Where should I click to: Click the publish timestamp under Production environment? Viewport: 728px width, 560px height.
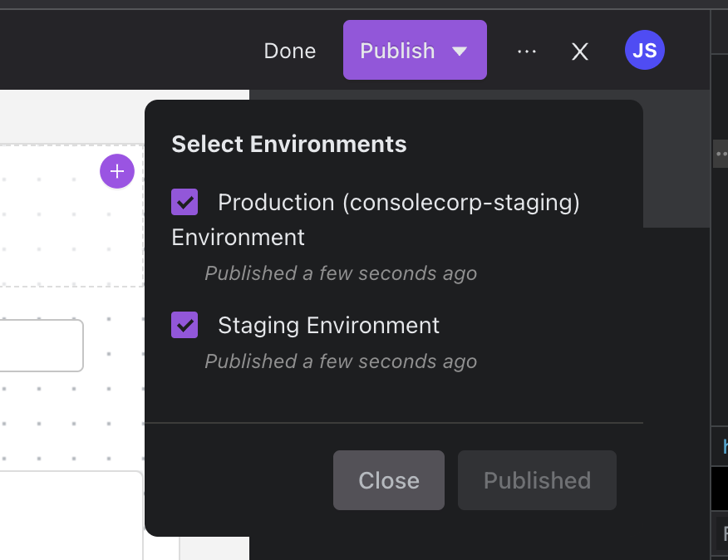(x=341, y=273)
